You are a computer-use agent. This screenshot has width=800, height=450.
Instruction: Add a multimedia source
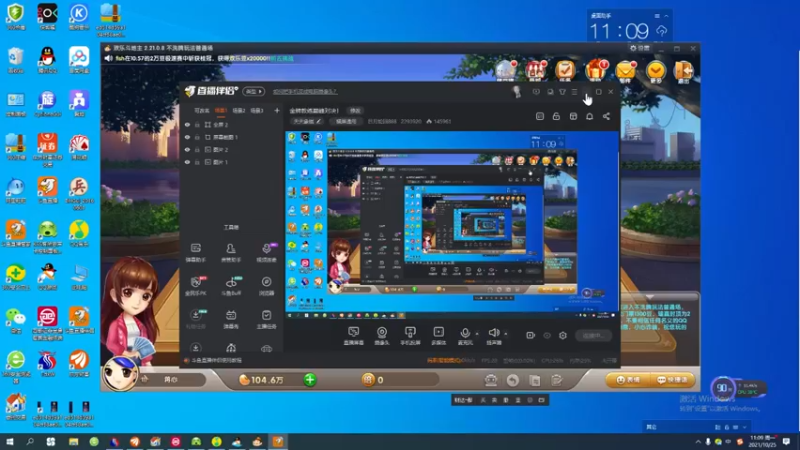coord(438,335)
